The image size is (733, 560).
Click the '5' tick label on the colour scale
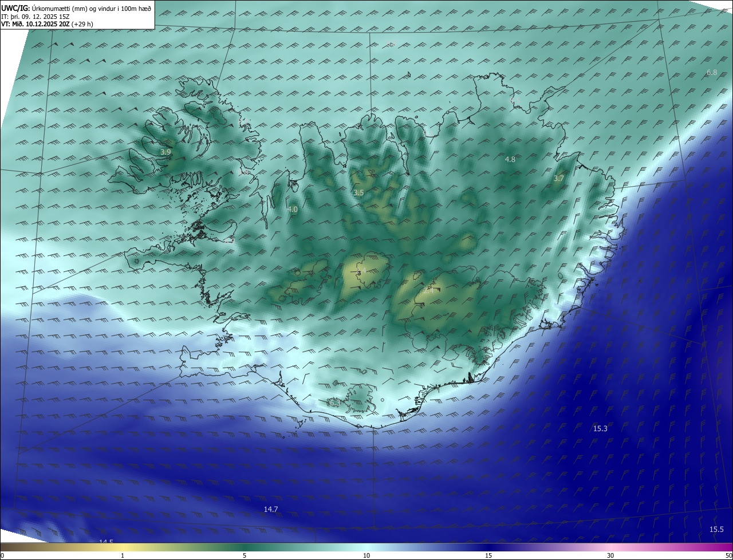click(245, 555)
